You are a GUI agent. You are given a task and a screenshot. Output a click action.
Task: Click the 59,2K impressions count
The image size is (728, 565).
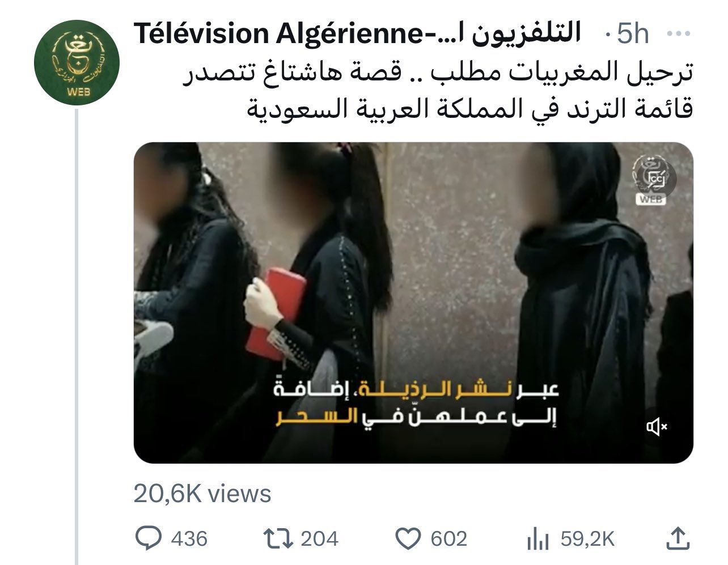tap(587, 539)
